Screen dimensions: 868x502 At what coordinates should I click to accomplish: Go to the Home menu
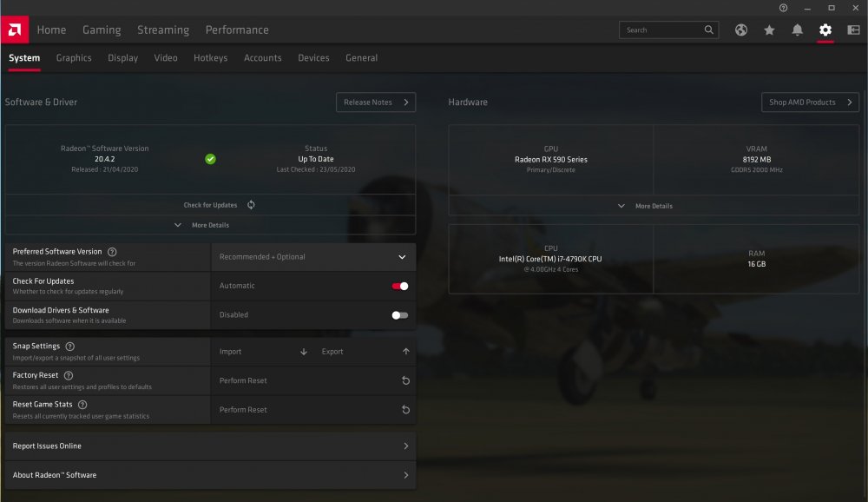coord(51,30)
